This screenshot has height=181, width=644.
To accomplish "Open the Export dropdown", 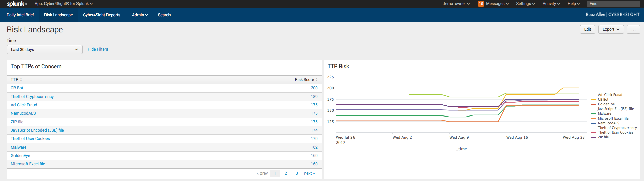I will [x=611, y=29].
